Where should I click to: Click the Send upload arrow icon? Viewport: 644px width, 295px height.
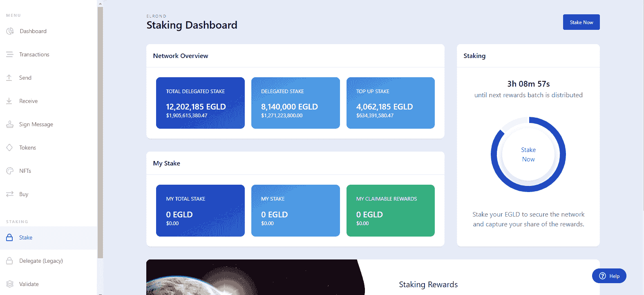click(x=9, y=78)
